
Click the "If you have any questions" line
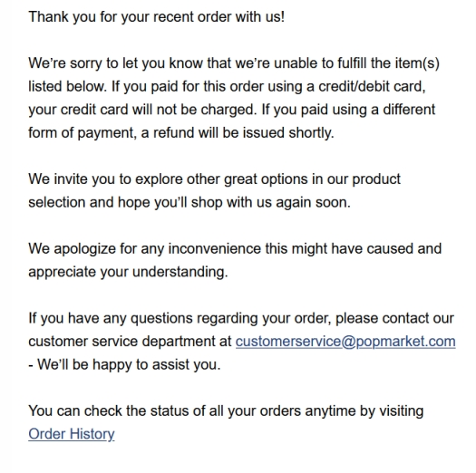pos(241,318)
